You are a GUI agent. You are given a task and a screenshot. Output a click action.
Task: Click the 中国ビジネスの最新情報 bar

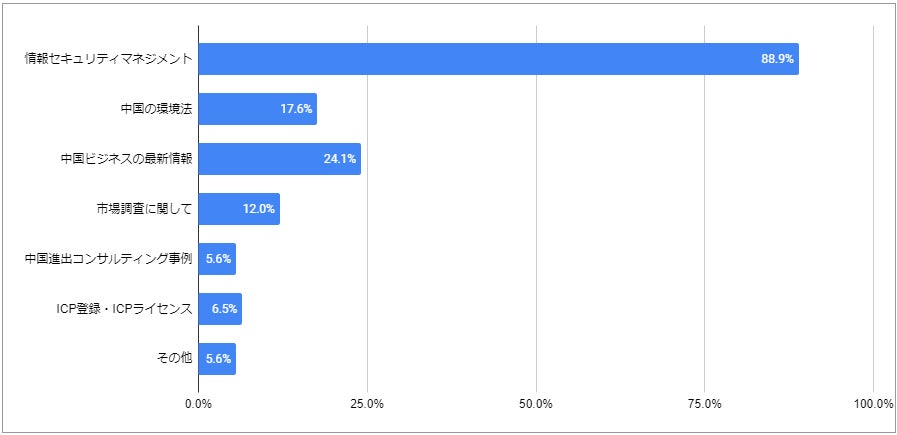pos(280,159)
